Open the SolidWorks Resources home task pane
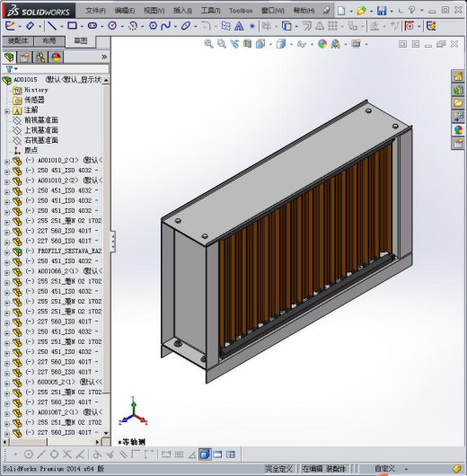Screen dimensions: 467x476 coord(458,76)
